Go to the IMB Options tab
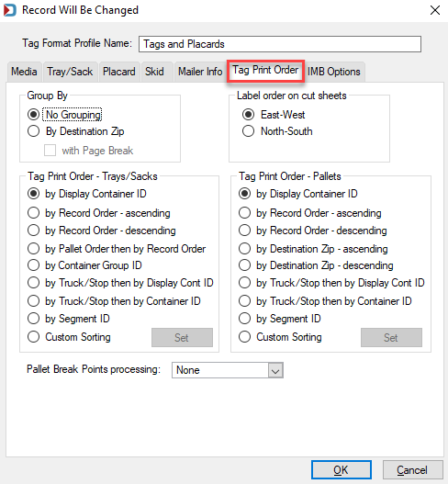This screenshot has width=448, height=484. (333, 72)
